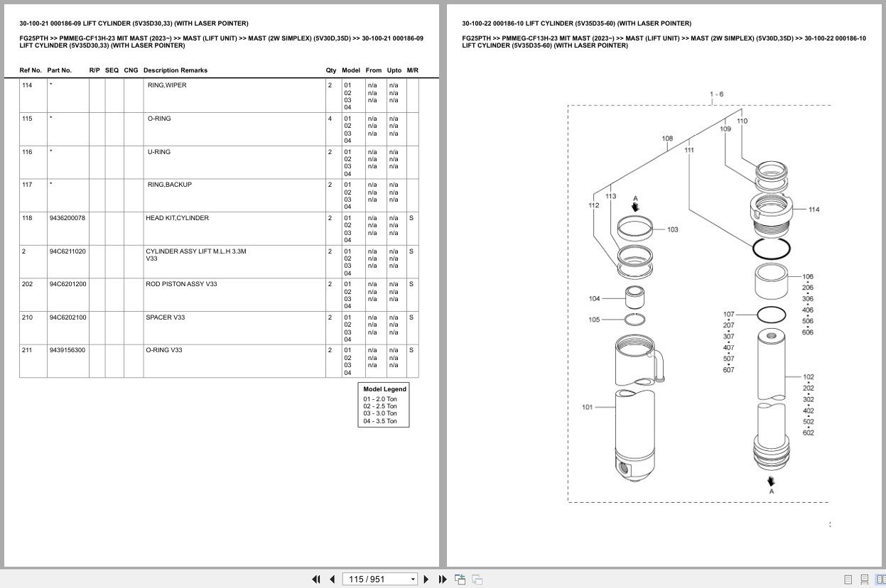This screenshot has height=588, width=886.
Task: Toggle two-page facing view
Action: tap(880, 579)
